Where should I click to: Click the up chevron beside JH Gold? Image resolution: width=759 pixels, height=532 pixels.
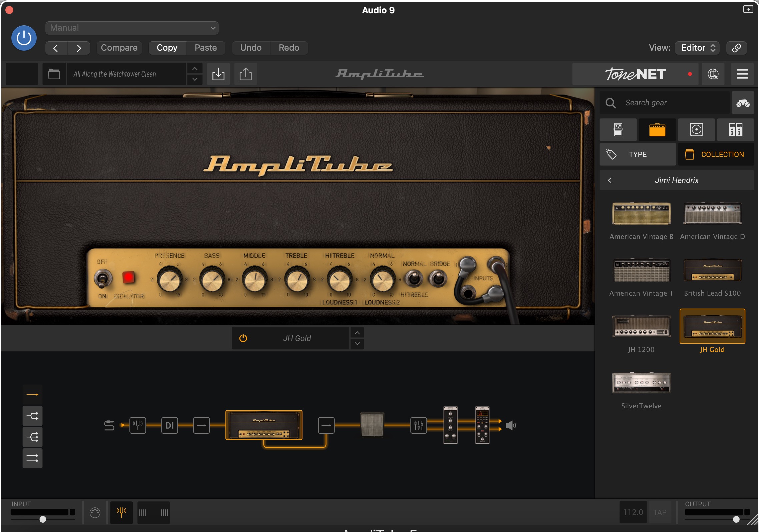[357, 333]
